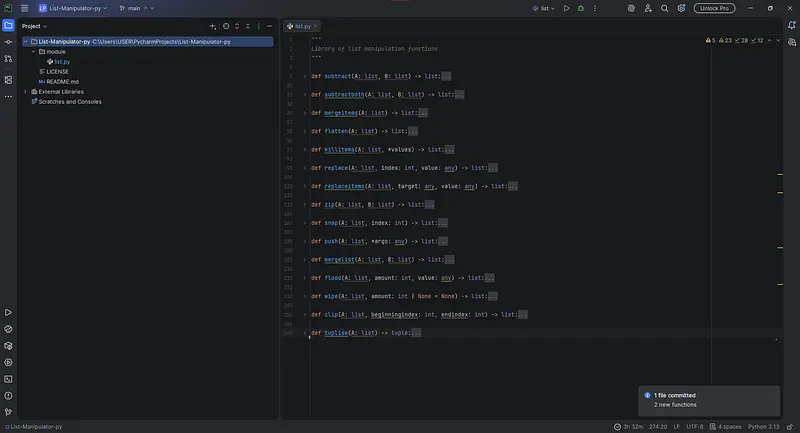Image resolution: width=800 pixels, height=433 pixels.
Task: Open the main branch dropdown
Action: point(135,8)
